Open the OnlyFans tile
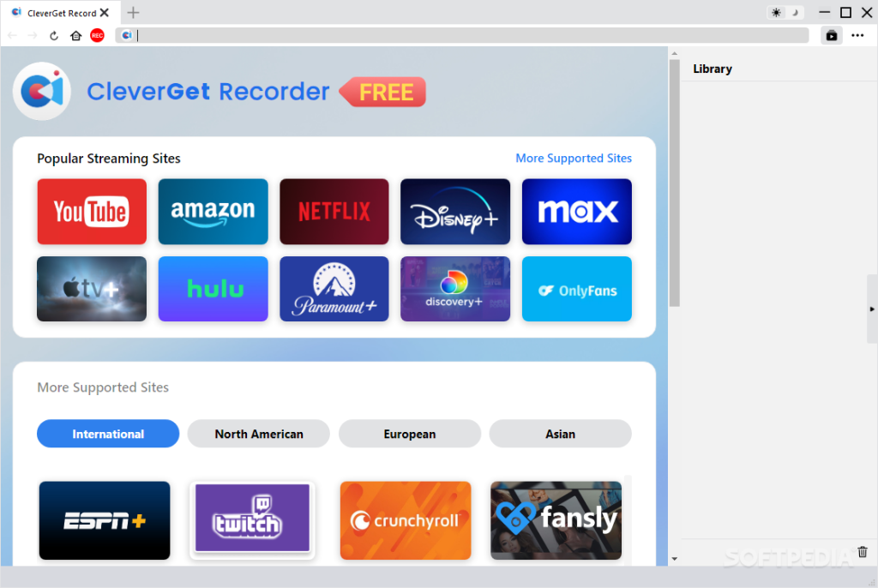The image size is (878, 588). click(577, 289)
